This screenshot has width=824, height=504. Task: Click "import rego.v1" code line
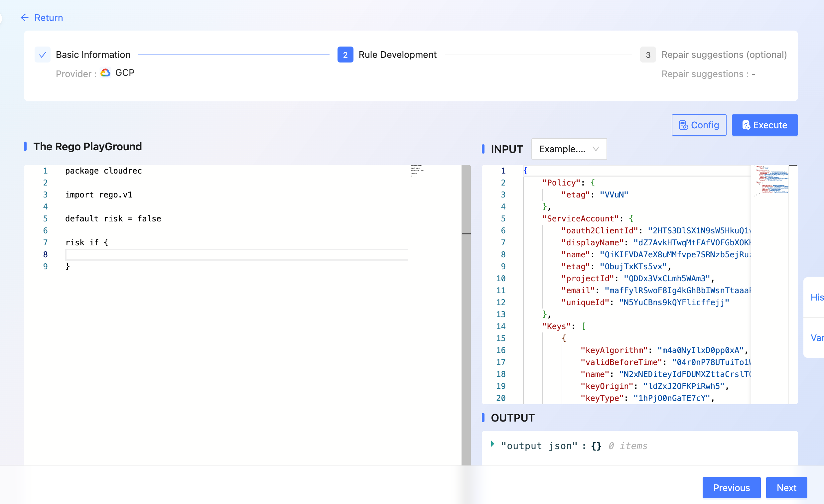coord(99,195)
